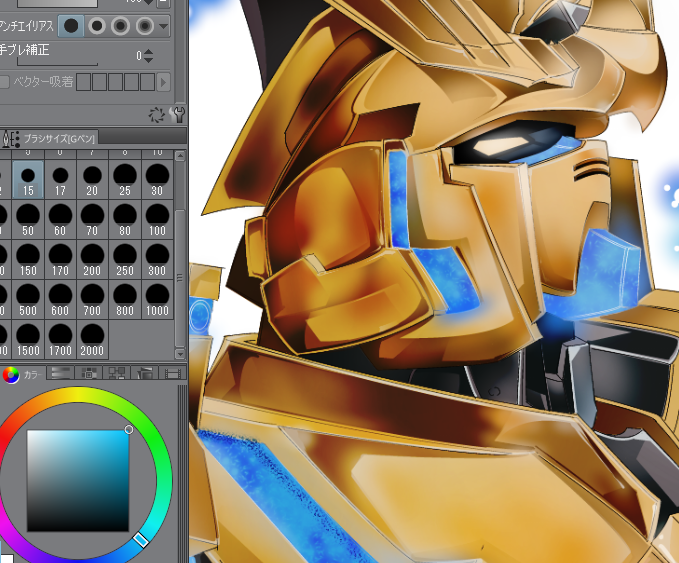The height and width of the screenshot is (563, 679).
Task: Select the 1500 size preset
Action: coord(28,339)
